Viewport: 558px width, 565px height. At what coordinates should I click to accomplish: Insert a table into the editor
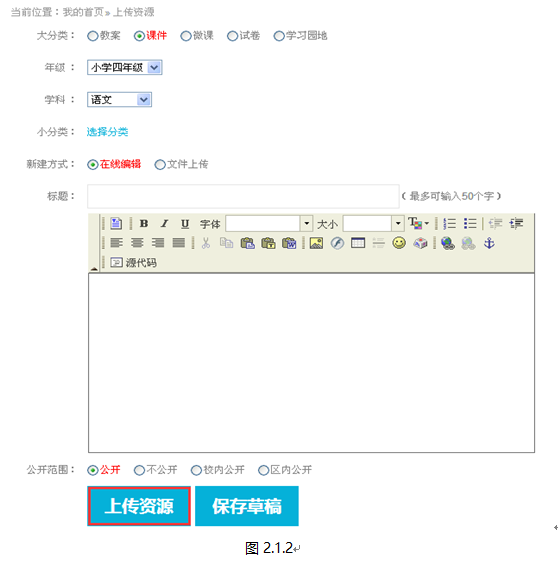tap(358, 243)
